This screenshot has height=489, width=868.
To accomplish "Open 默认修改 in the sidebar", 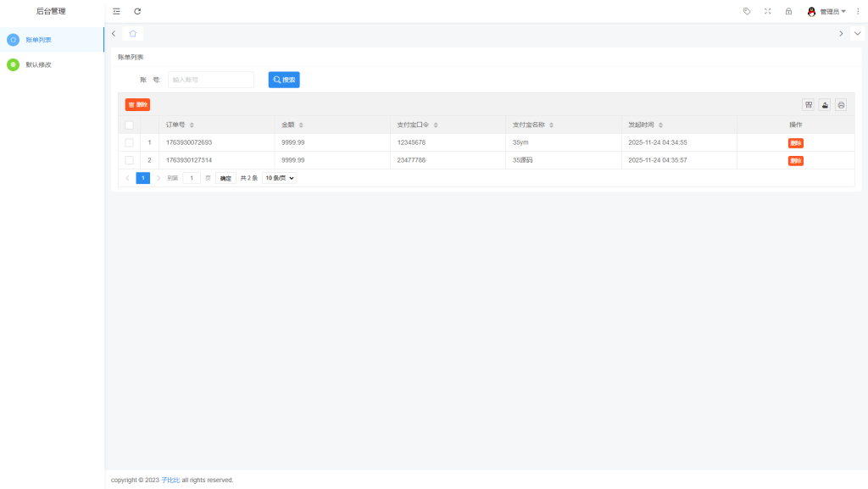I will click(x=38, y=64).
